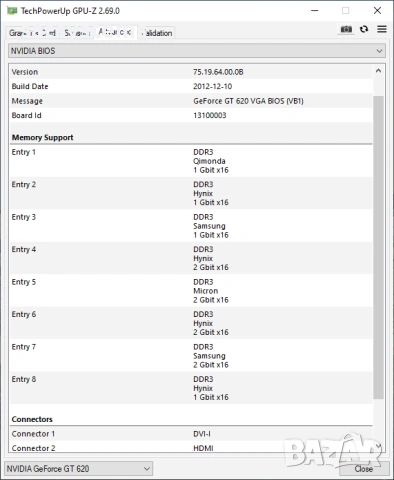Image resolution: width=394 pixels, height=480 pixels.
Task: Select the Connector 2 row label
Action: coord(33,448)
